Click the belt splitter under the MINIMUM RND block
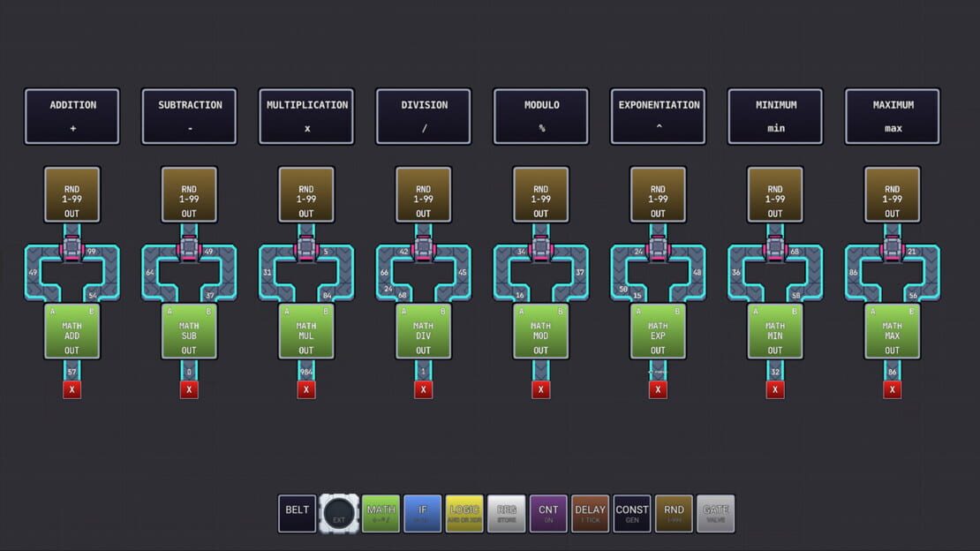 pos(775,249)
